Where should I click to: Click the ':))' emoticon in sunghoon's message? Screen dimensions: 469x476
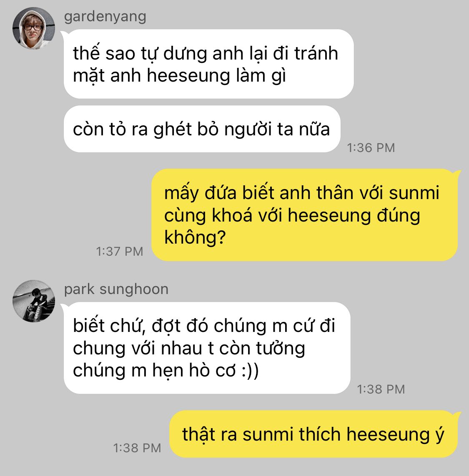[250, 370]
